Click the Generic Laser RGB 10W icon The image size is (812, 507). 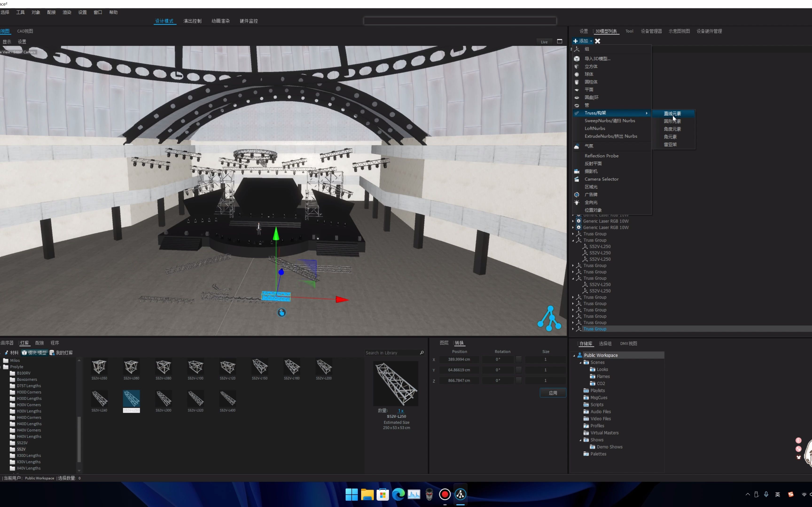[x=579, y=221]
